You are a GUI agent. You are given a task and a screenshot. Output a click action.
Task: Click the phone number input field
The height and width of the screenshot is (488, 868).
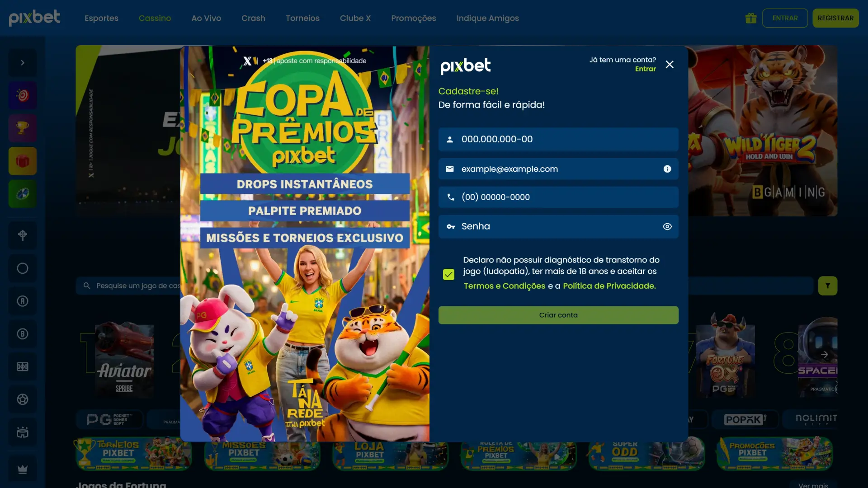pos(558,197)
